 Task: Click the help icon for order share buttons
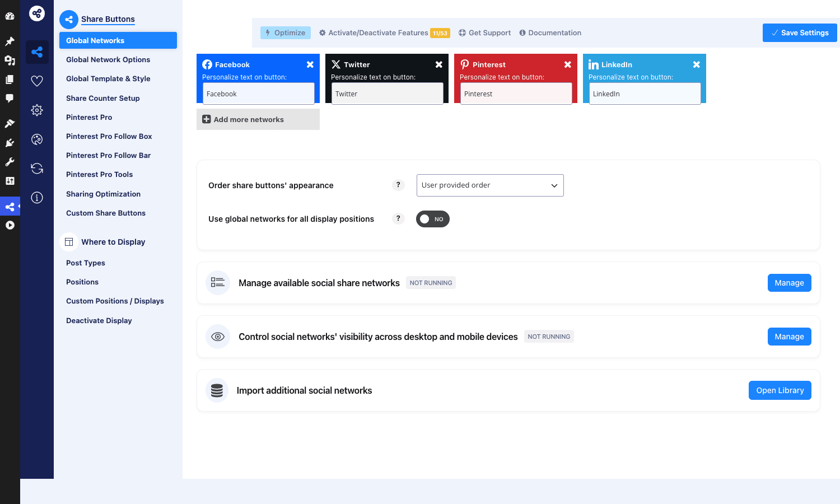pos(398,185)
